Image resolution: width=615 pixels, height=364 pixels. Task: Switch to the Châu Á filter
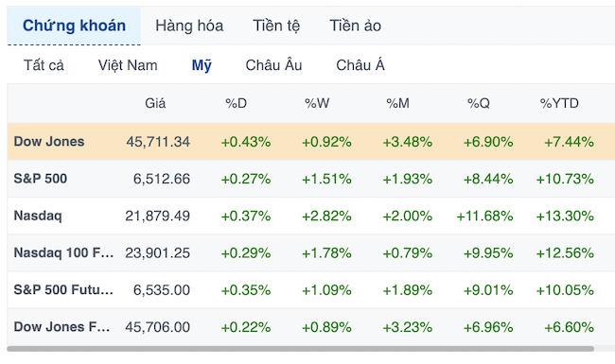pos(360,65)
